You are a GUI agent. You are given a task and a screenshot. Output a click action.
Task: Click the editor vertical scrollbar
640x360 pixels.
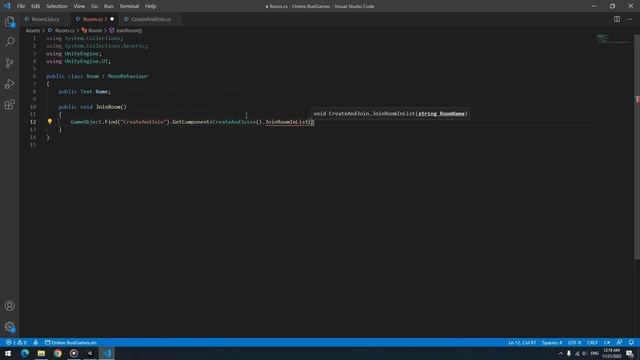point(637,147)
